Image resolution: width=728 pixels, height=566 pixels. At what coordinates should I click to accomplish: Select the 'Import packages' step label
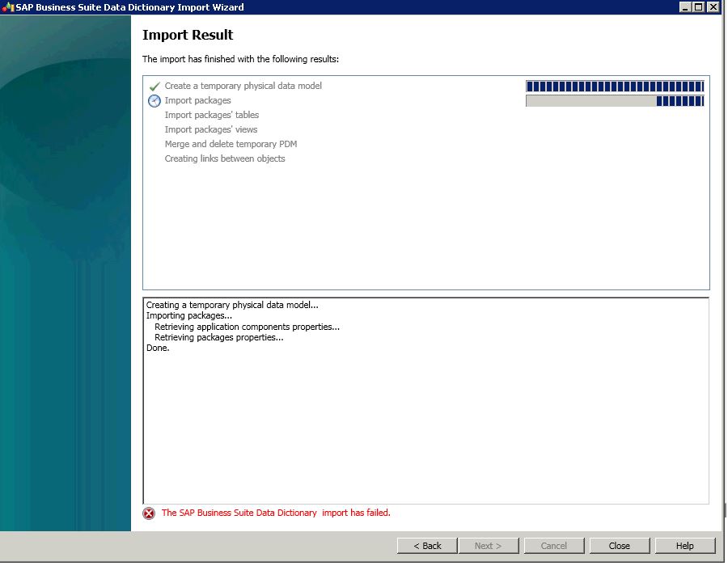coord(198,100)
